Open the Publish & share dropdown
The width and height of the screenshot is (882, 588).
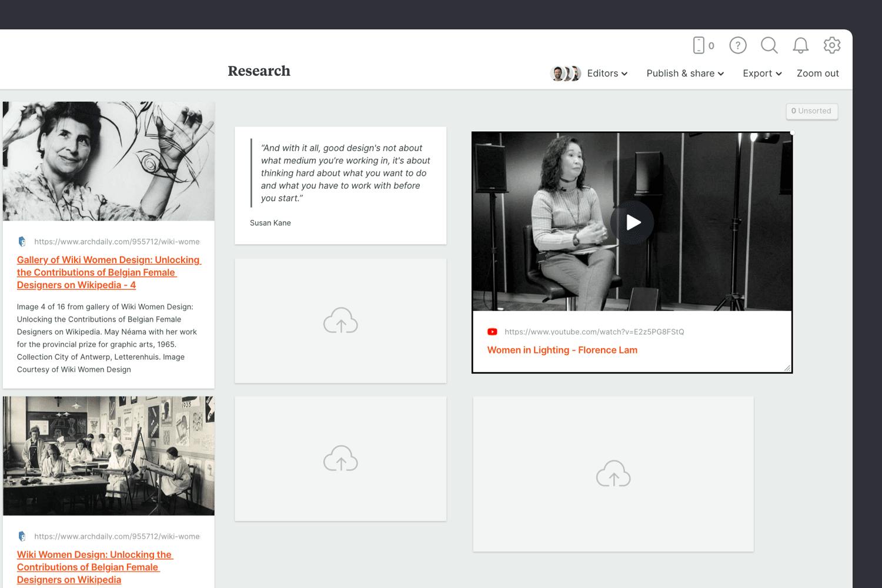click(685, 73)
